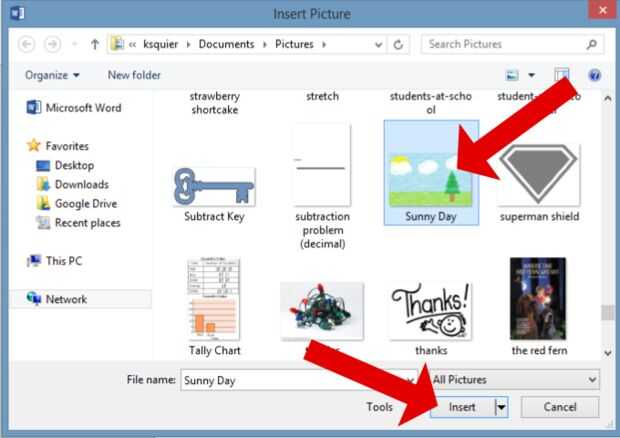Click the Word icon in title bar
Image resolution: width=620 pixels, height=438 pixels.
17,13
